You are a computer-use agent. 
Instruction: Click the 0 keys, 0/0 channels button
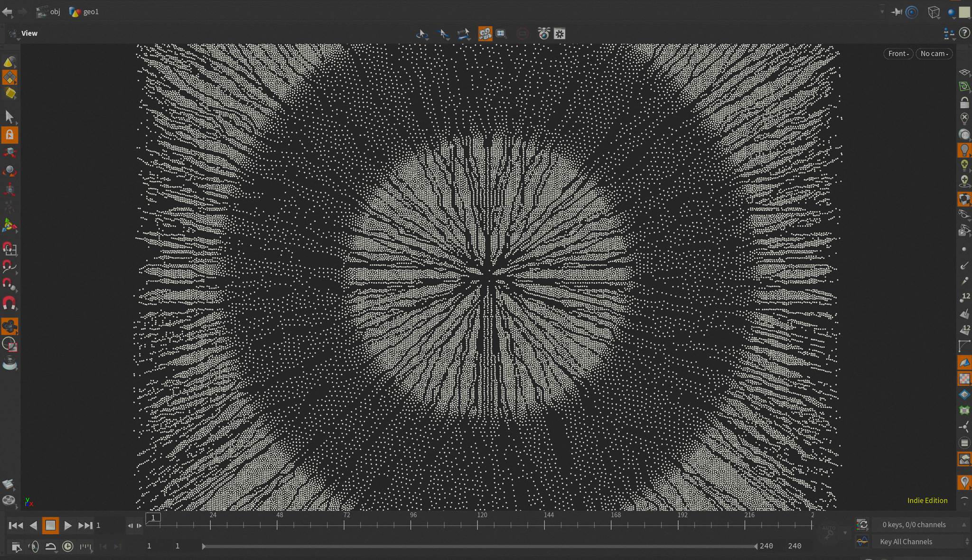coord(914,524)
